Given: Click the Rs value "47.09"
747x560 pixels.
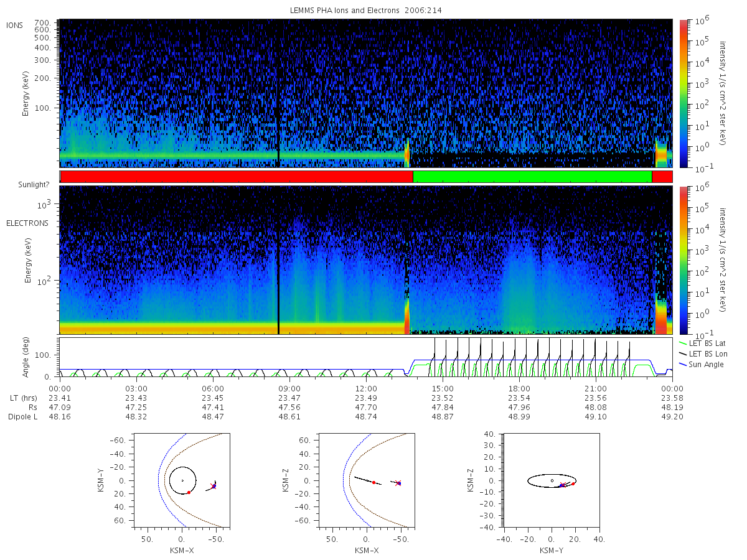Looking at the screenshot, I should pos(60,408).
